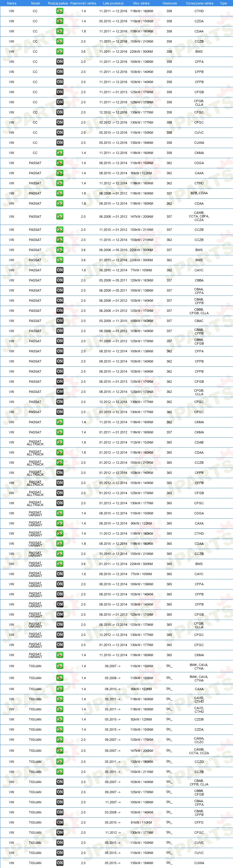Click ON icon in PASSAT ALLTRACK CFGB row

click(x=60, y=493)
